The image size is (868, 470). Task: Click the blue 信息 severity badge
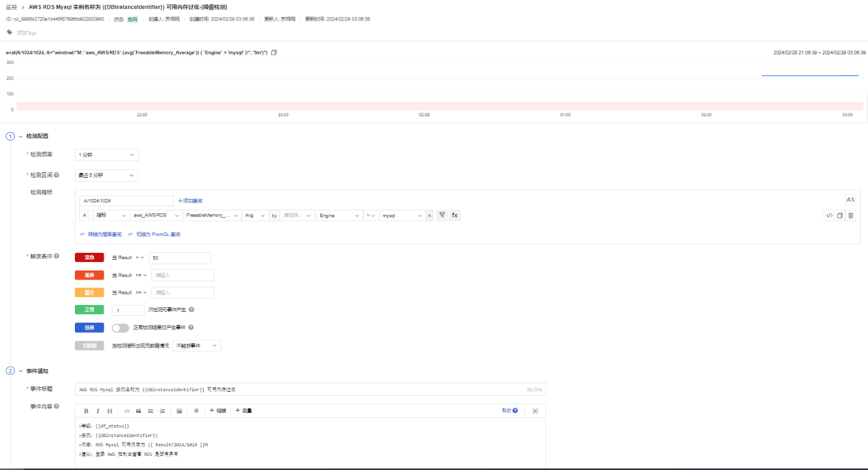[89, 328]
